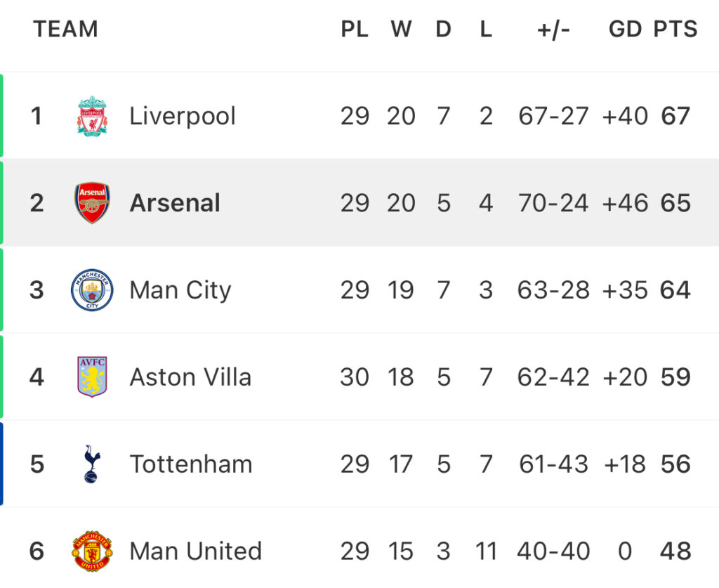719x588 pixels.
Task: Click Liverpool's 67-27 goals record
Action: tap(553, 116)
